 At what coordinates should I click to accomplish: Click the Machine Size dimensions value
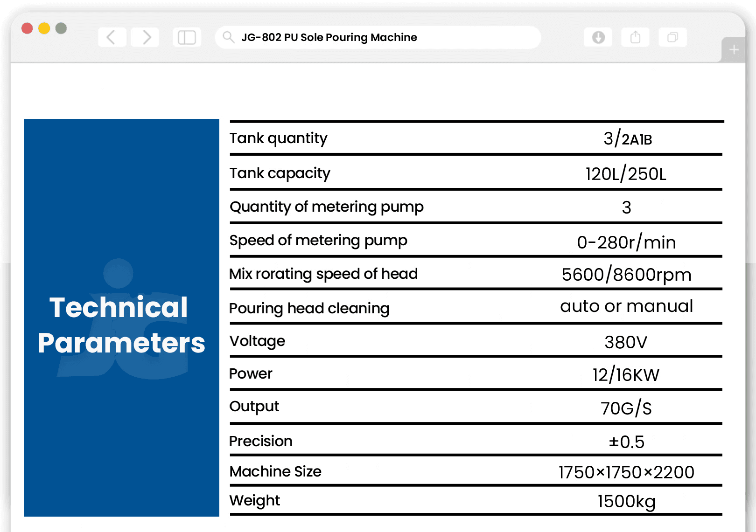[626, 472]
